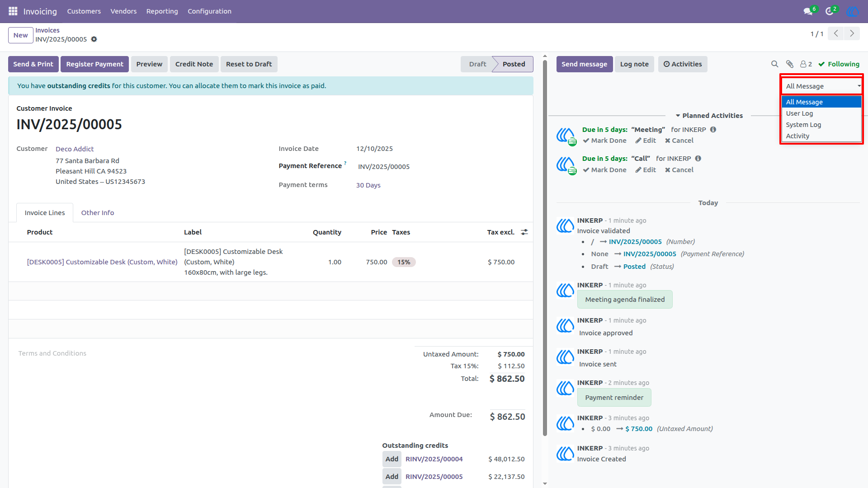Open the conversations chat icon
The height and width of the screenshot is (488, 868).
[x=808, y=11]
